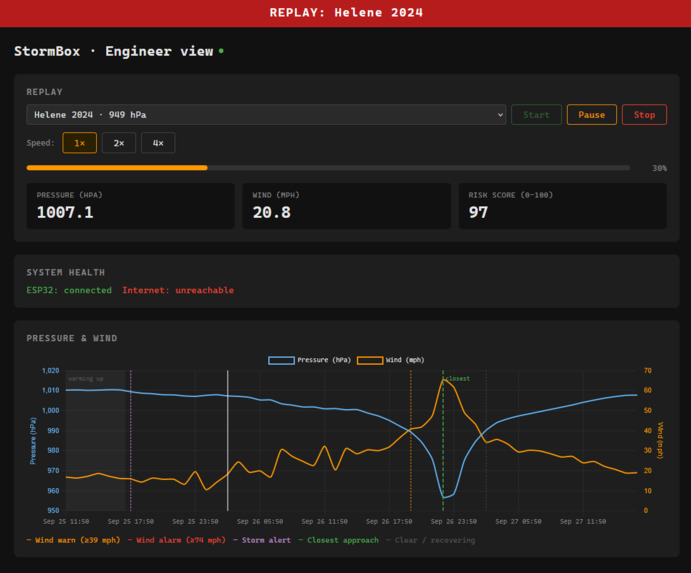Image resolution: width=691 pixels, height=573 pixels.
Task: Click the Start replay button
Action: [x=536, y=115]
